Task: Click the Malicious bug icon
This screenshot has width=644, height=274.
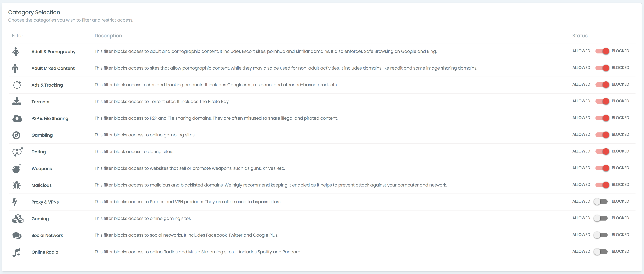Action: click(x=17, y=185)
